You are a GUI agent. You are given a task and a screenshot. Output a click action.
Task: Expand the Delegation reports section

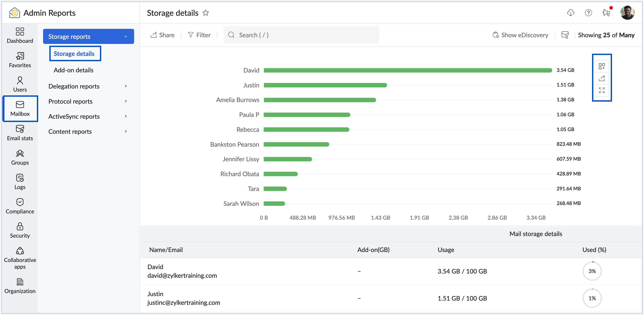pos(74,86)
